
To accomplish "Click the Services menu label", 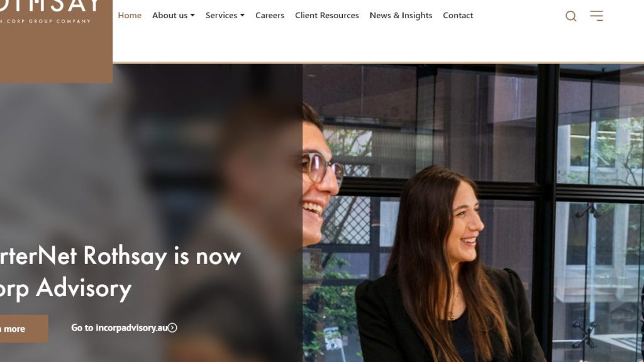I will pyautogui.click(x=221, y=15).
